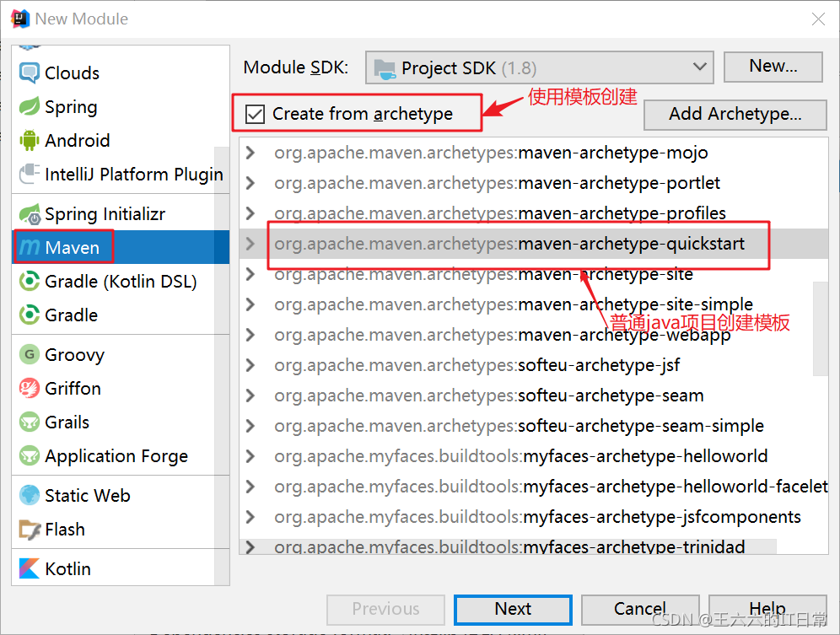Click the module type list scrollbar
Screen dimensions: 840x635
[x=222, y=365]
